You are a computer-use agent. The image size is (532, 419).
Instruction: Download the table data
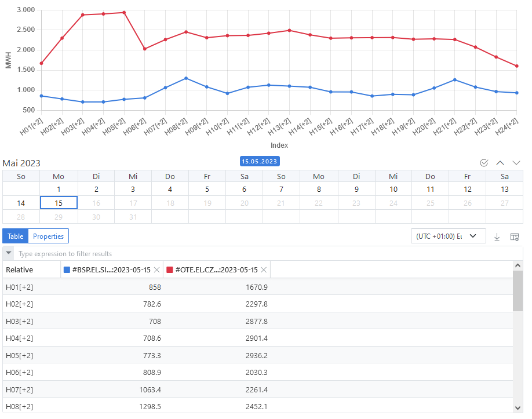tap(497, 236)
